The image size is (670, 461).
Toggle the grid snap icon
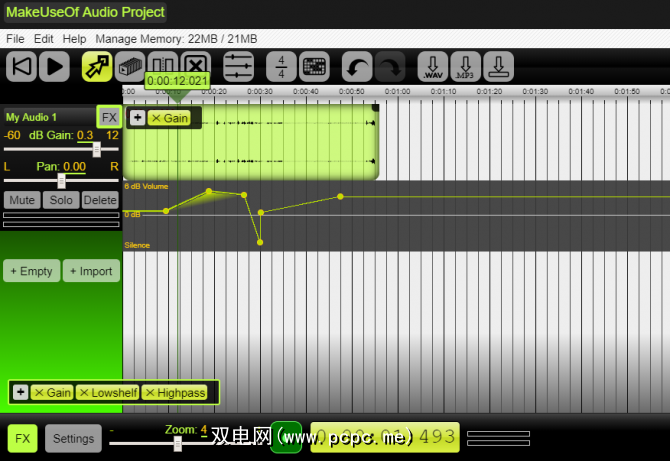pyautogui.click(x=314, y=67)
